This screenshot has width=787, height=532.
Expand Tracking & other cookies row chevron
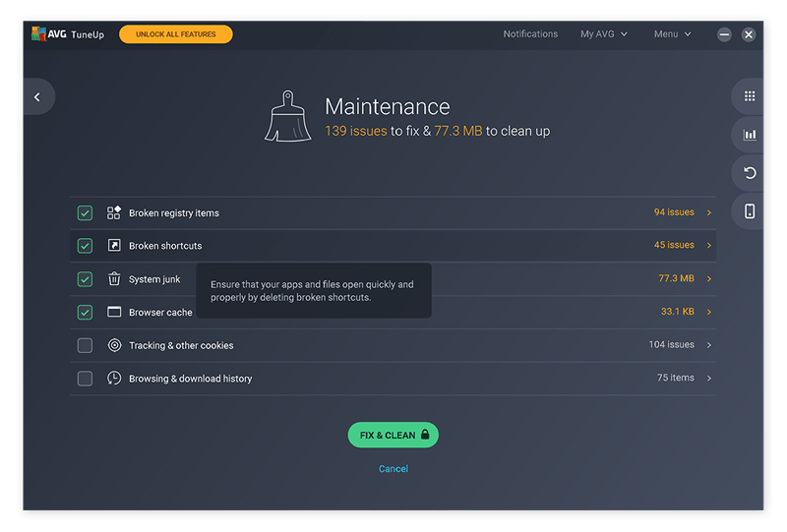[x=709, y=345]
